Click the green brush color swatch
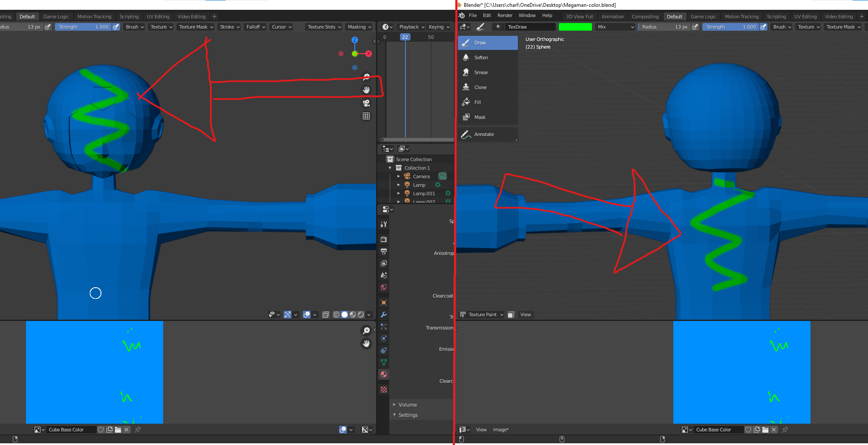 (575, 27)
